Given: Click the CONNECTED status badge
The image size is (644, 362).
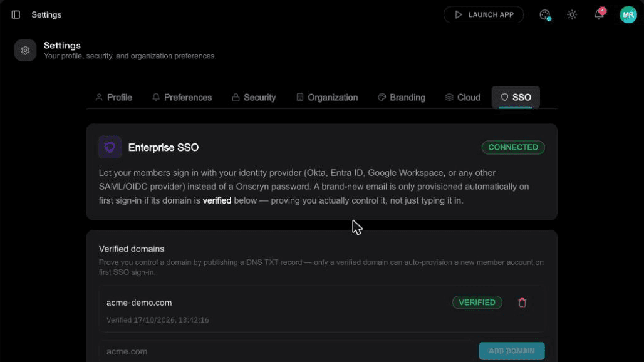Looking at the screenshot, I should (x=513, y=147).
